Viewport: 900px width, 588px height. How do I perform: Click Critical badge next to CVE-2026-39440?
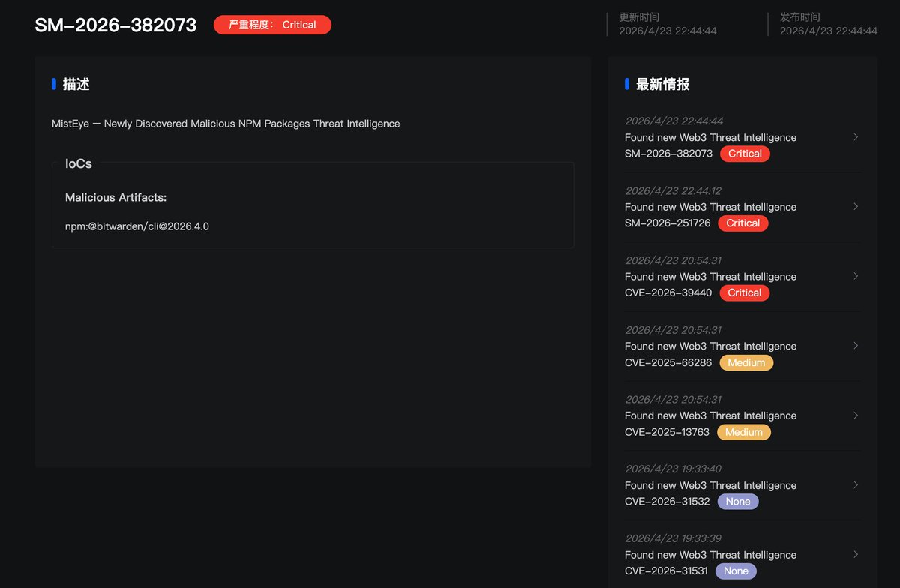click(x=744, y=293)
